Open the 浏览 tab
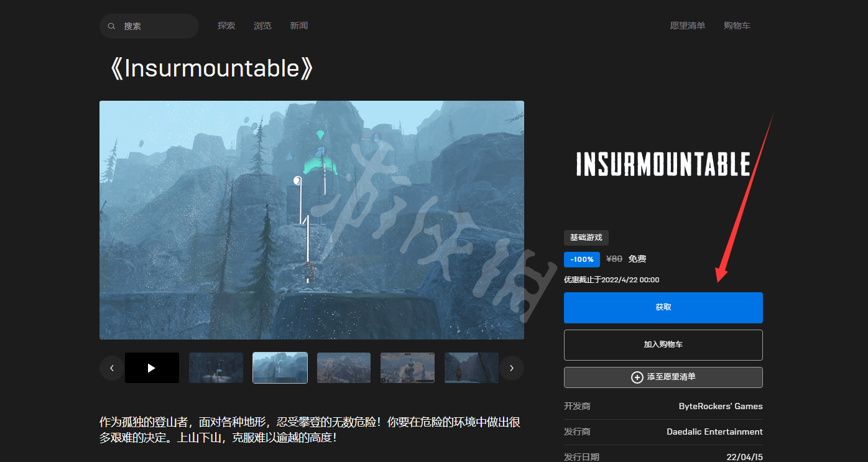 262,25
